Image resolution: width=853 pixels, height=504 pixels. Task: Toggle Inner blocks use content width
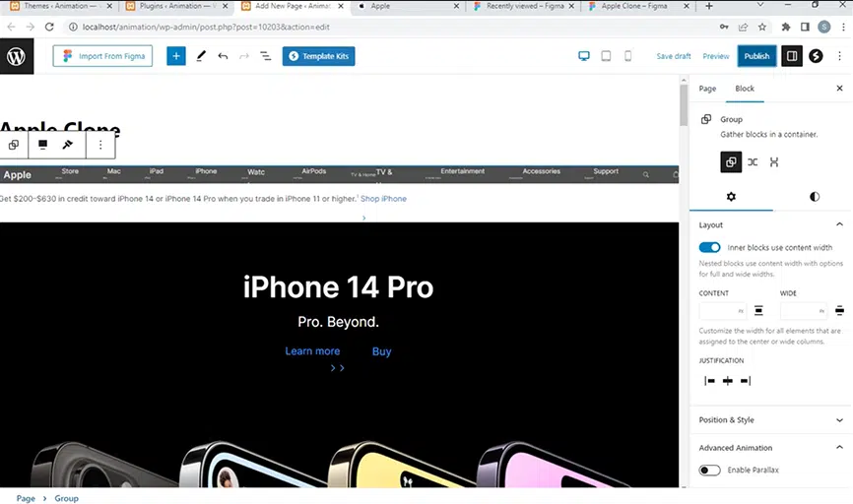pyautogui.click(x=709, y=247)
